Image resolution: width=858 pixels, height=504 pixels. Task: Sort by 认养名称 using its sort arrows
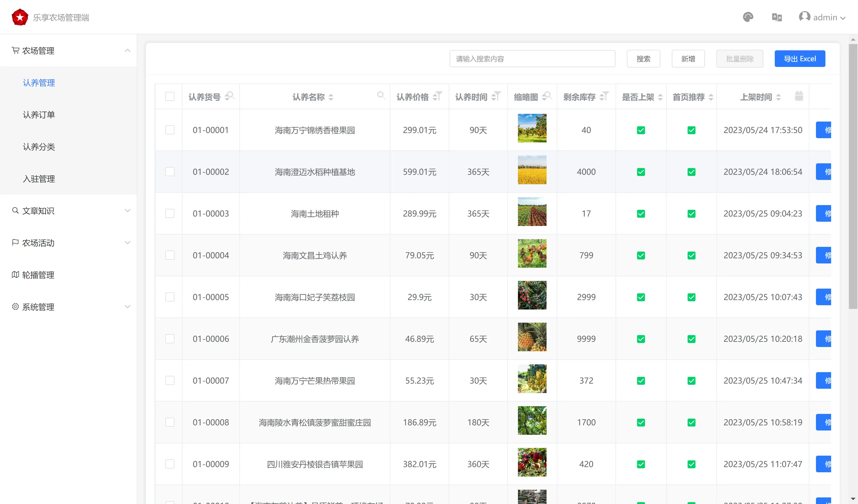331,97
